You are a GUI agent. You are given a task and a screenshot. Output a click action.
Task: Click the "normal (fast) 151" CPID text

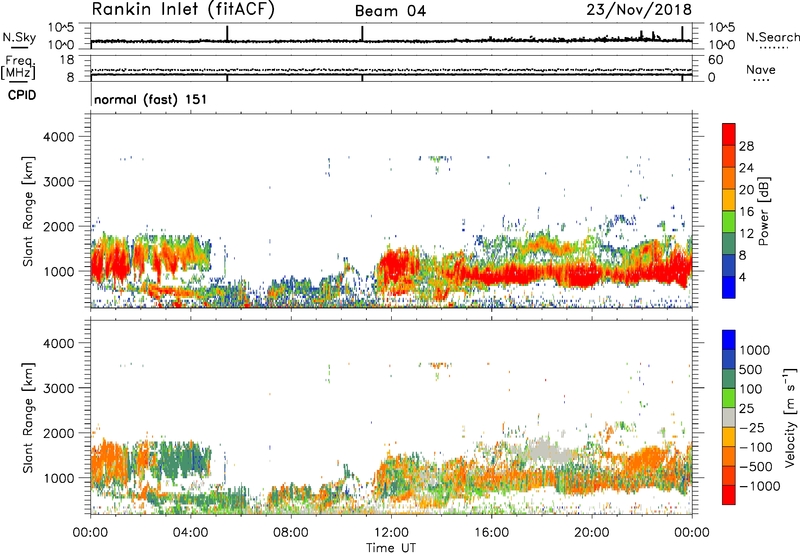pos(151,99)
